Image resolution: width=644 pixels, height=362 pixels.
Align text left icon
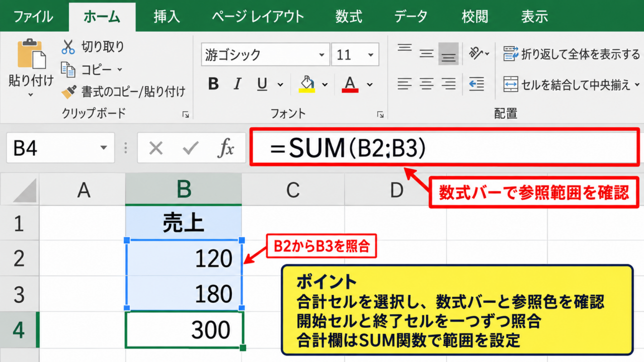tap(405, 83)
